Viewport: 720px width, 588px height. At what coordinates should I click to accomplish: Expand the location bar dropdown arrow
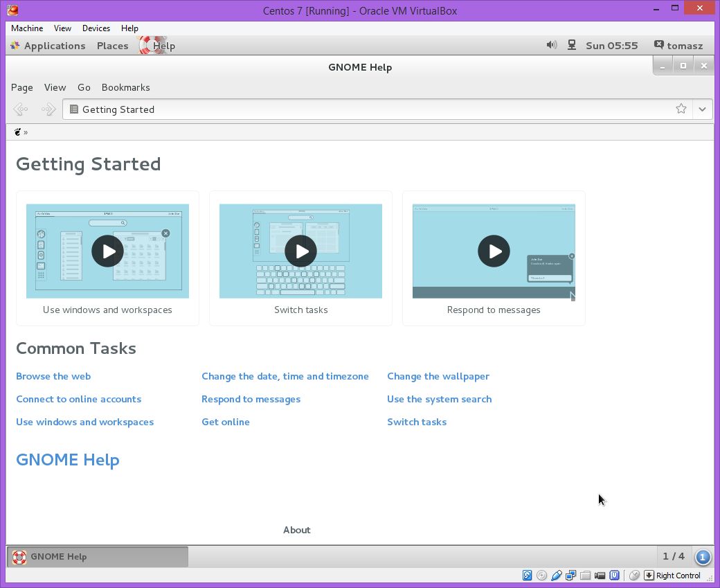702,109
